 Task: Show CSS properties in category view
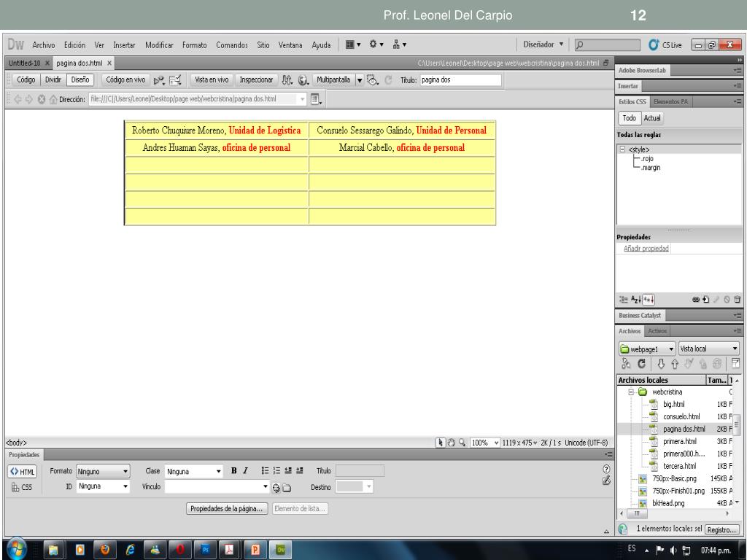[624, 300]
